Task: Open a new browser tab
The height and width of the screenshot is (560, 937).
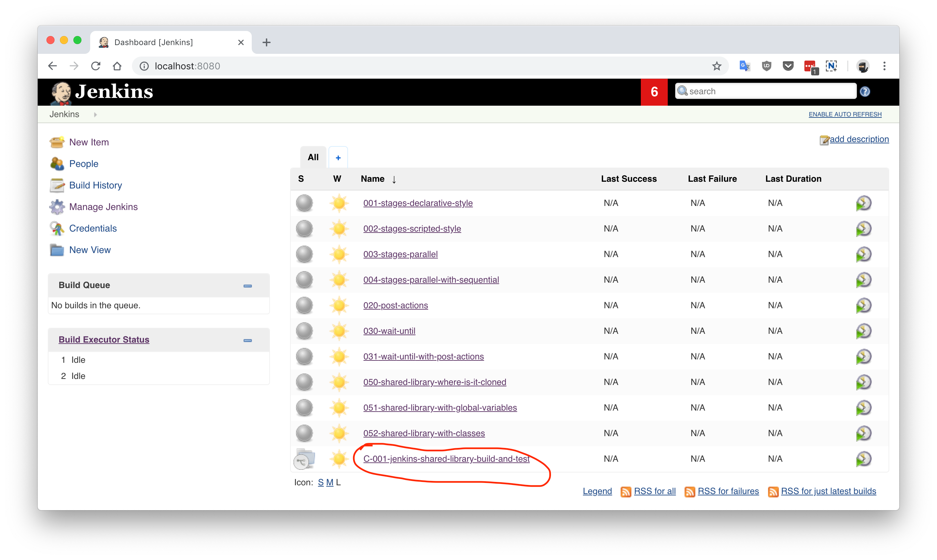Action: click(x=266, y=42)
